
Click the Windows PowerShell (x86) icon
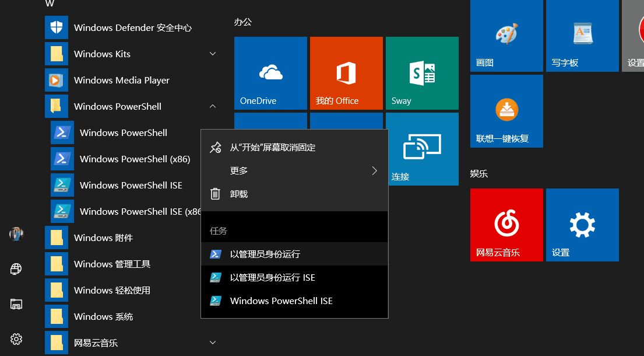(x=62, y=159)
